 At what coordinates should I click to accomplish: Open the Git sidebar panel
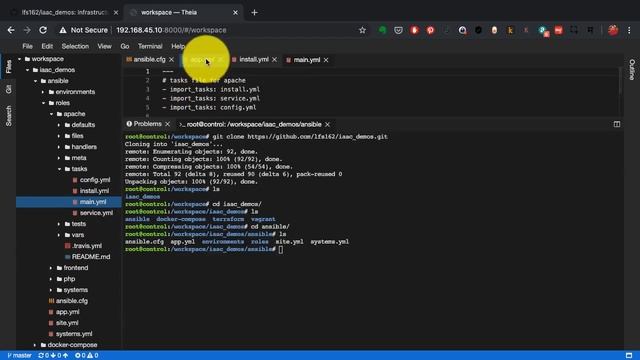tap(9, 89)
